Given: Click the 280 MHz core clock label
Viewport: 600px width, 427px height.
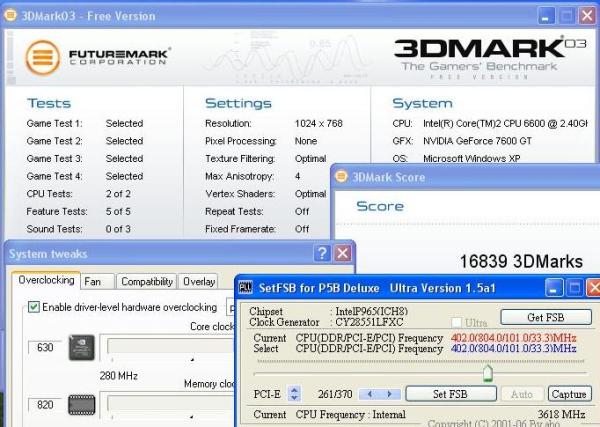Looking at the screenshot, I should click(119, 376).
